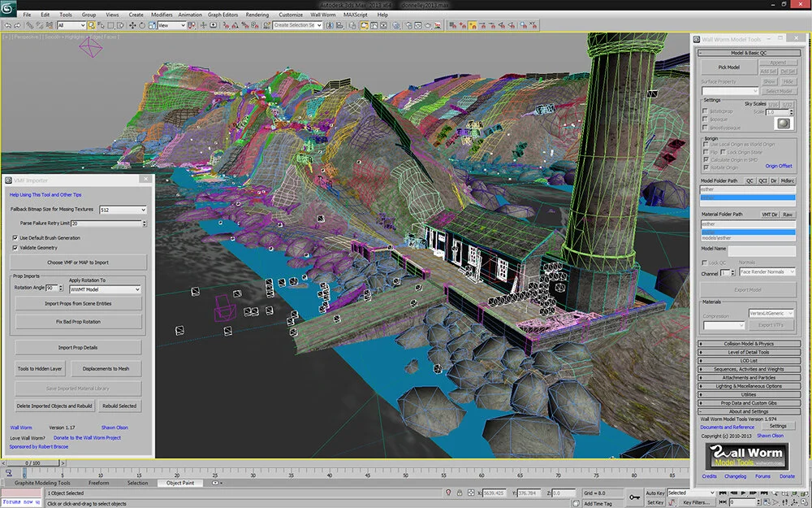Open Face Render Normals dropdown
This screenshot has height=508, width=812.
tap(767, 271)
